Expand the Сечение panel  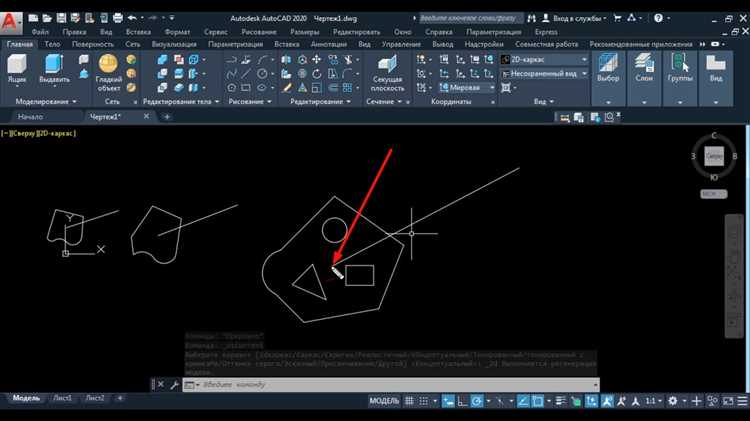384,101
